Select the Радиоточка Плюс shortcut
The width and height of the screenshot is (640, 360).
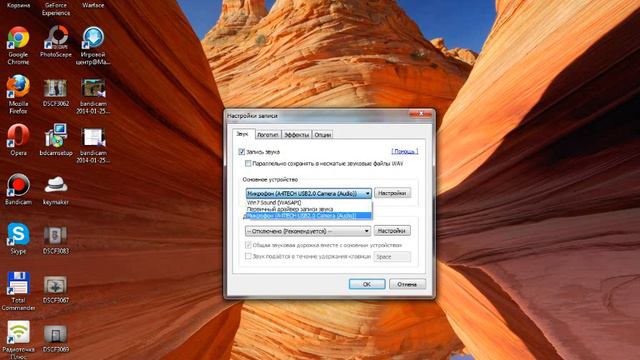pyautogui.click(x=18, y=340)
